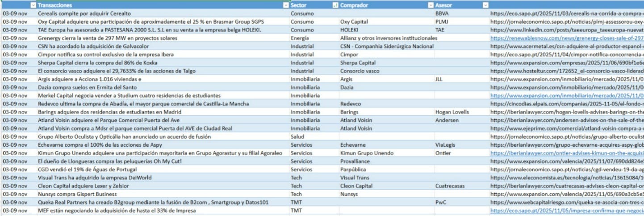Select the Atland Voisin Parque Comercial Puerta del Ave cell
This screenshot has width=644, height=216.
[x=163, y=120]
